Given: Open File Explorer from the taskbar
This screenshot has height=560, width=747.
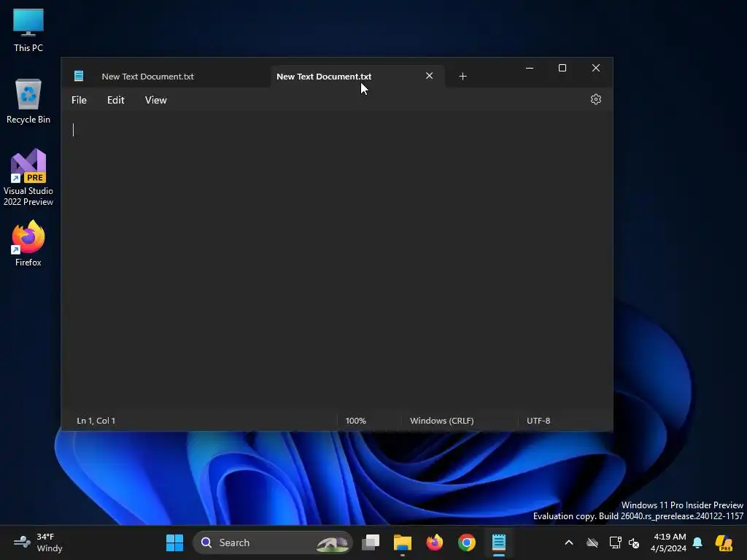Looking at the screenshot, I should 403,542.
